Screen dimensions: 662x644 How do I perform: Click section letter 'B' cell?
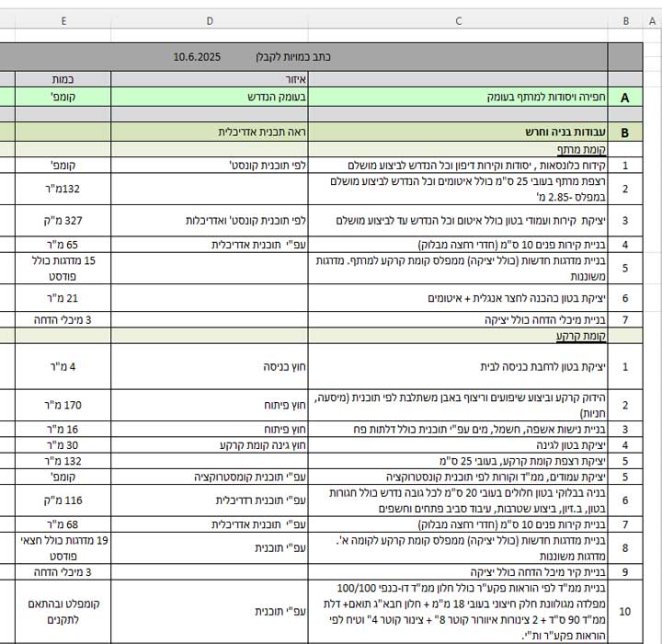625,132
